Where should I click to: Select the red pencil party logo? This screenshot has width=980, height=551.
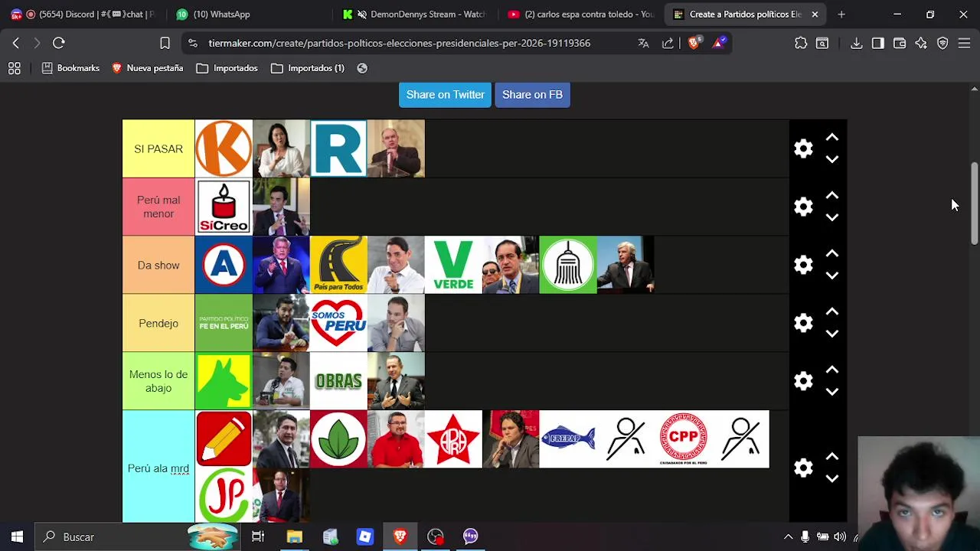pyautogui.click(x=224, y=439)
